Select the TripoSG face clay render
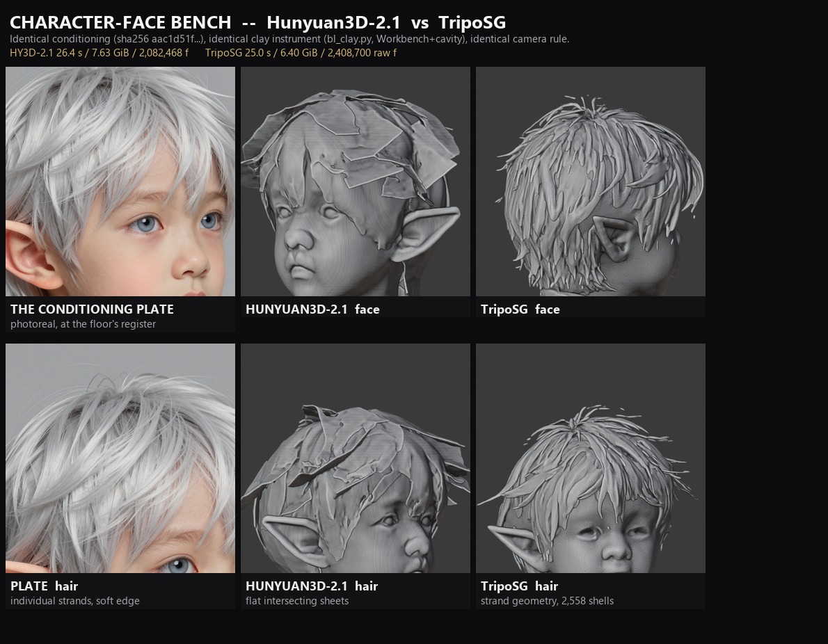Viewport: 828px width, 644px height. (x=590, y=181)
